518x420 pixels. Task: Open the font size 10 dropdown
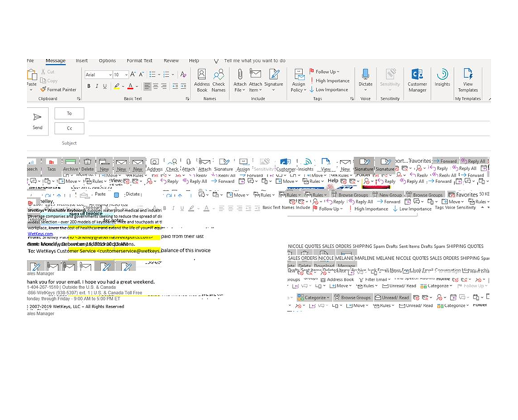coord(126,75)
